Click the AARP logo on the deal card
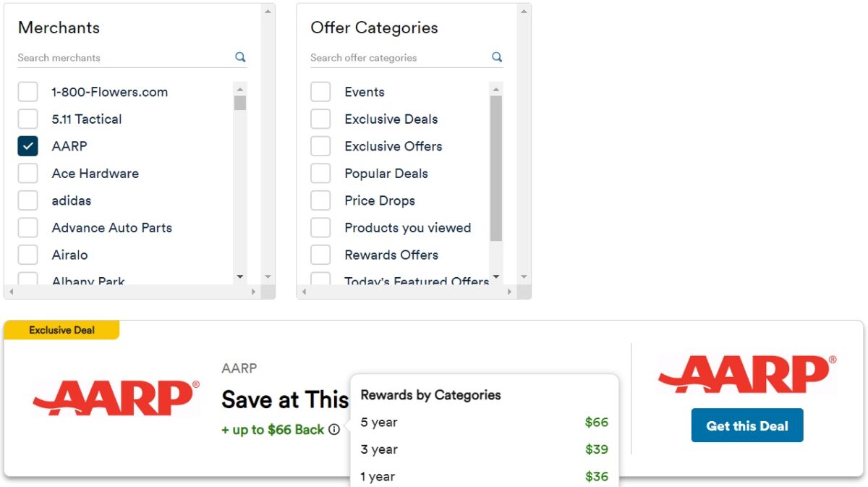 [x=116, y=397]
